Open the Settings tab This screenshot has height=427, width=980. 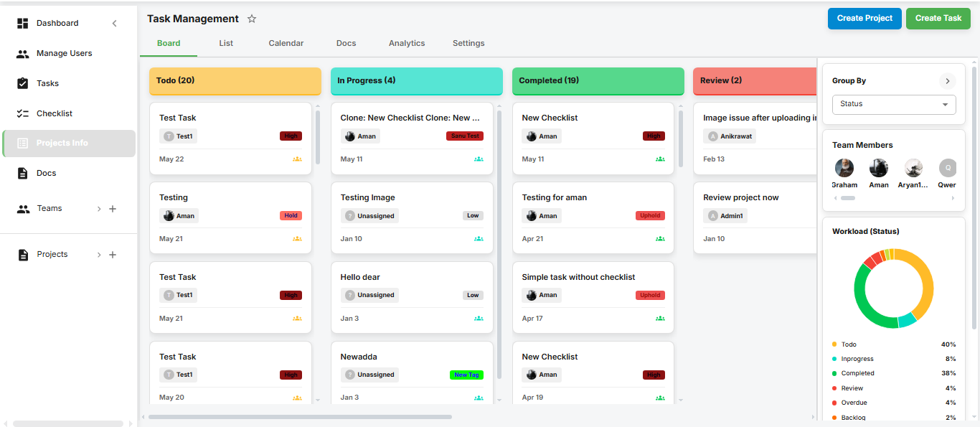[468, 43]
